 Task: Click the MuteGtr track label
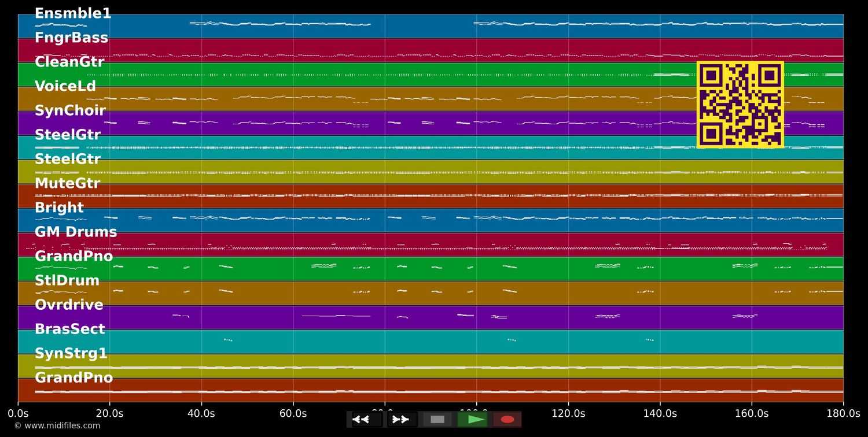pyautogui.click(x=67, y=184)
